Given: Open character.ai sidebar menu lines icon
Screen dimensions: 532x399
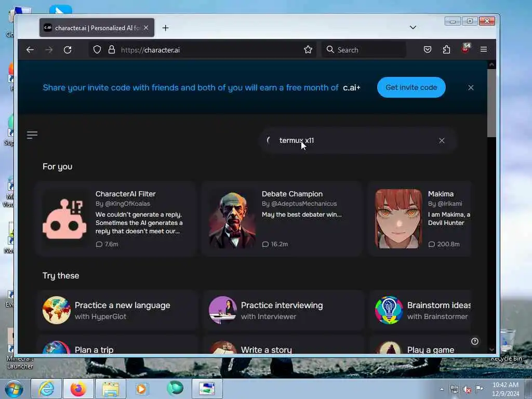Looking at the screenshot, I should pyautogui.click(x=32, y=135).
